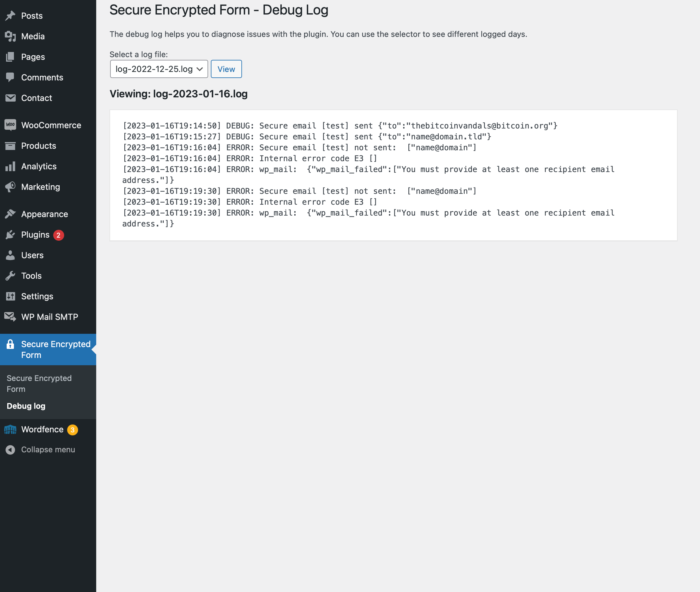Click the WP Mail SMTP envelope icon

[x=10, y=317]
